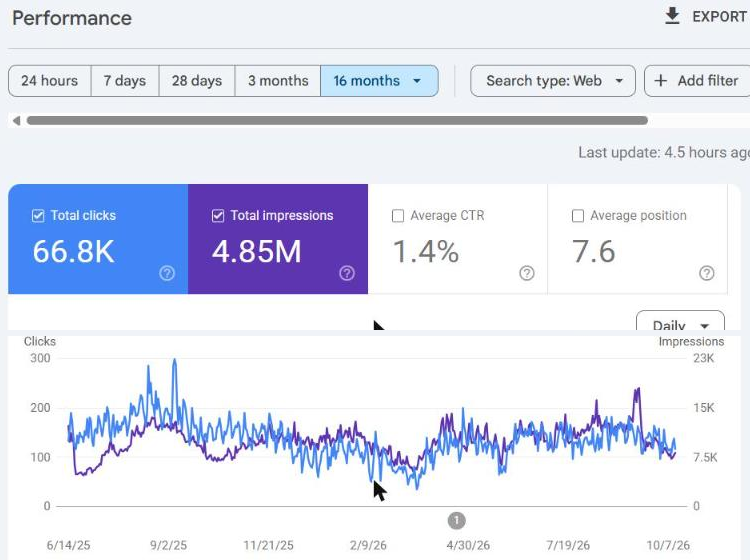
Task: Click the Last update text
Action: click(664, 153)
